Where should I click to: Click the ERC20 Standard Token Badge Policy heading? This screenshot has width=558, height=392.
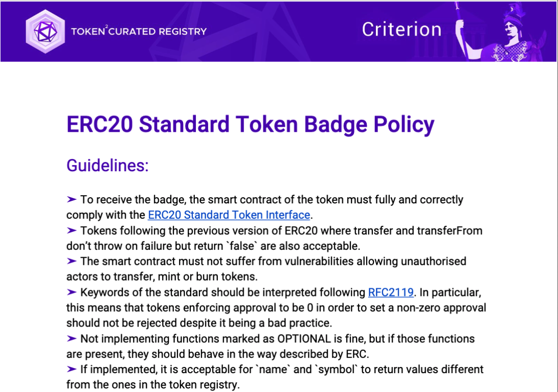tap(250, 125)
